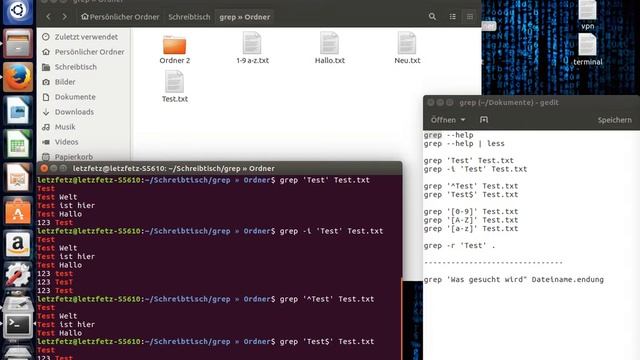640x360 pixels.
Task: Open LibreOffice Writer dock icon
Action: [x=18, y=111]
